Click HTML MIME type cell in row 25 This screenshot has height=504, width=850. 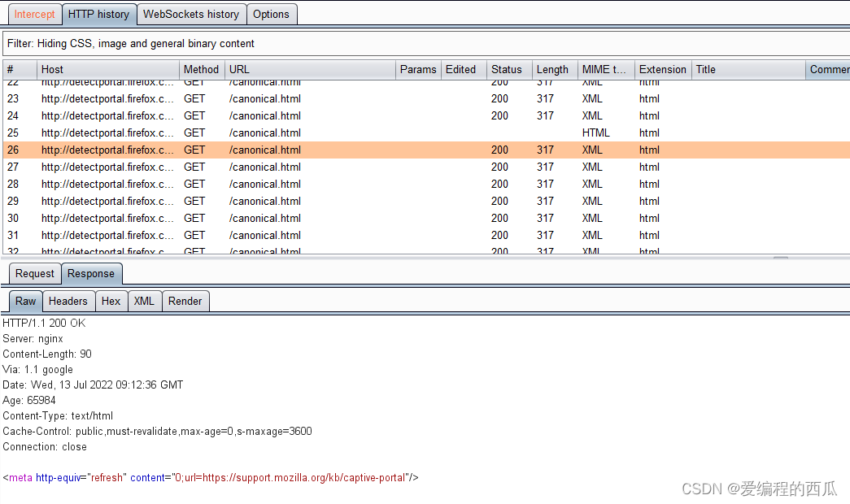coord(595,133)
